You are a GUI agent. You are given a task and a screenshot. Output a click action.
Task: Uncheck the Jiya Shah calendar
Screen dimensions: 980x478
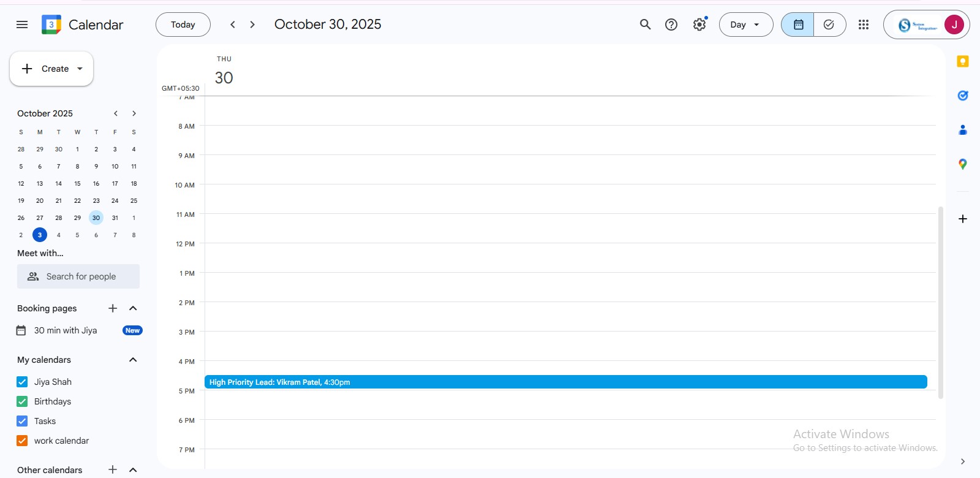pos(22,382)
